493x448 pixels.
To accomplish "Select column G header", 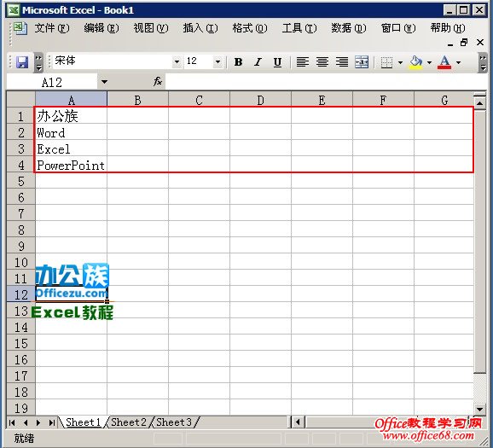I will 444,100.
